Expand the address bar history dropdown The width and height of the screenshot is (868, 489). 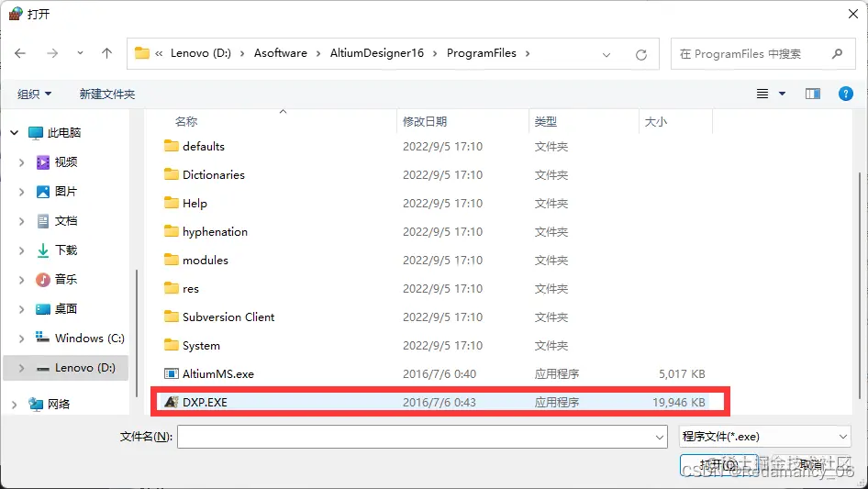[606, 54]
